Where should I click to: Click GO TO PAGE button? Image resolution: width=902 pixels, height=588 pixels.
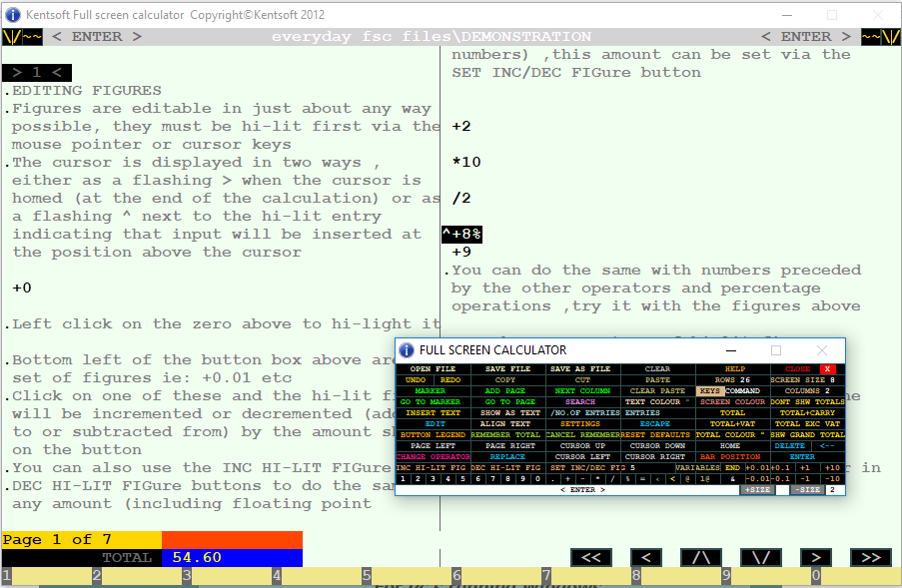click(x=509, y=401)
